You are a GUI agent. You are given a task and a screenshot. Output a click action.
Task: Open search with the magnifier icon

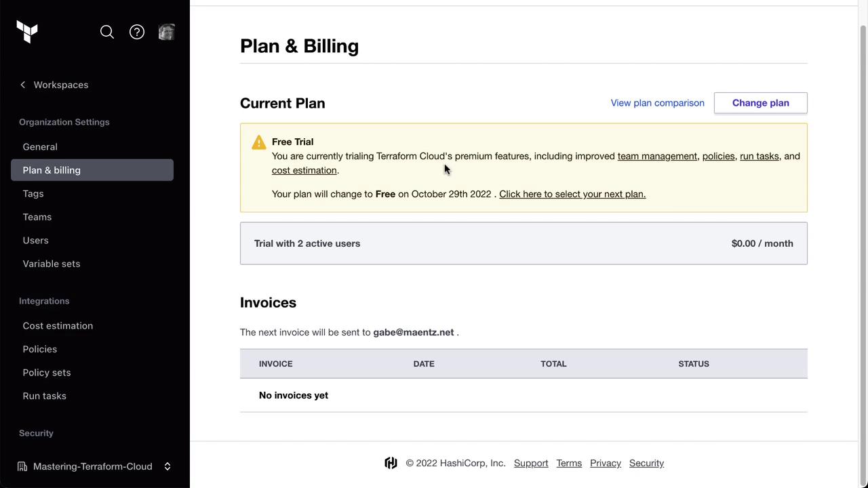tap(107, 32)
